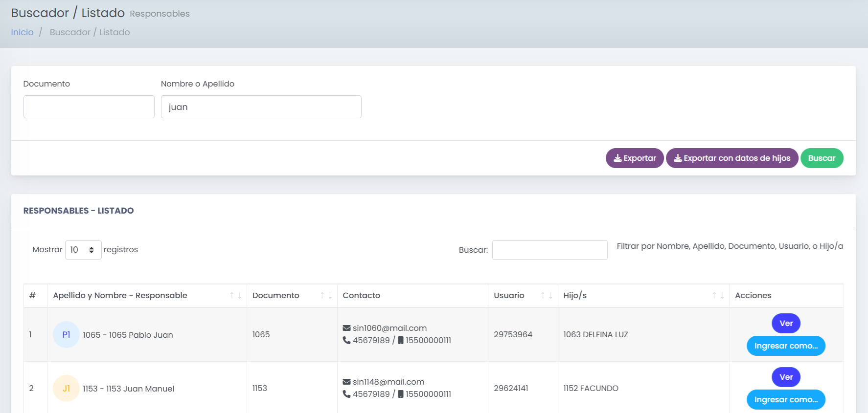This screenshot has width=868, height=413.
Task: Click the Buscador / Listado breadcrumb text
Action: point(90,32)
